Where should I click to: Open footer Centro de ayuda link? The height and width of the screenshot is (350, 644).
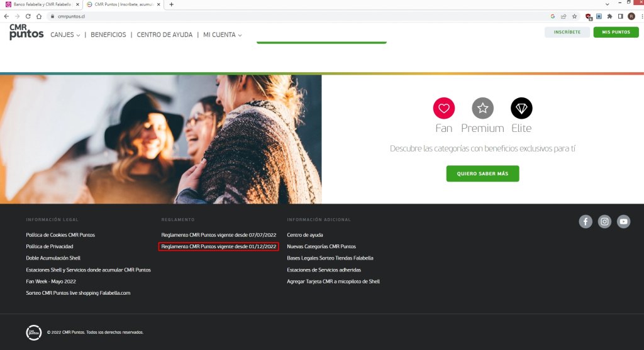tap(305, 235)
